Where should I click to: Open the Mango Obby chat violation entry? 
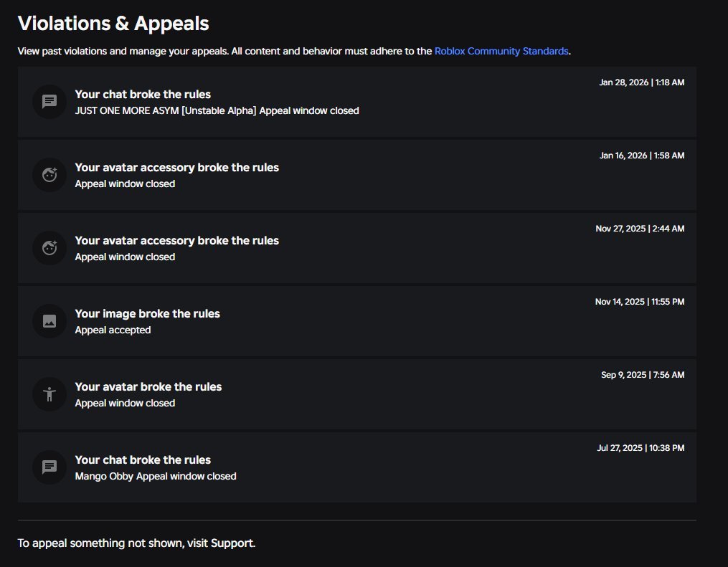pos(356,467)
